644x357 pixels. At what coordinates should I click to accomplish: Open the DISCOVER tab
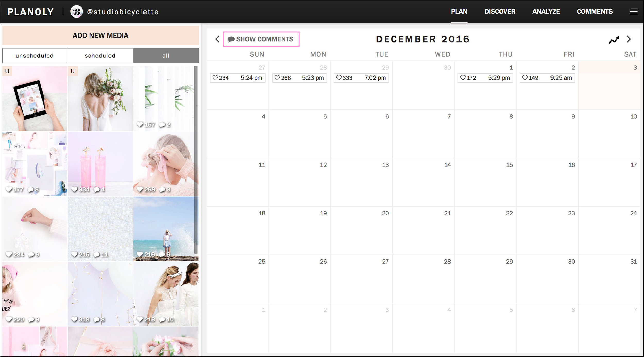[500, 12]
